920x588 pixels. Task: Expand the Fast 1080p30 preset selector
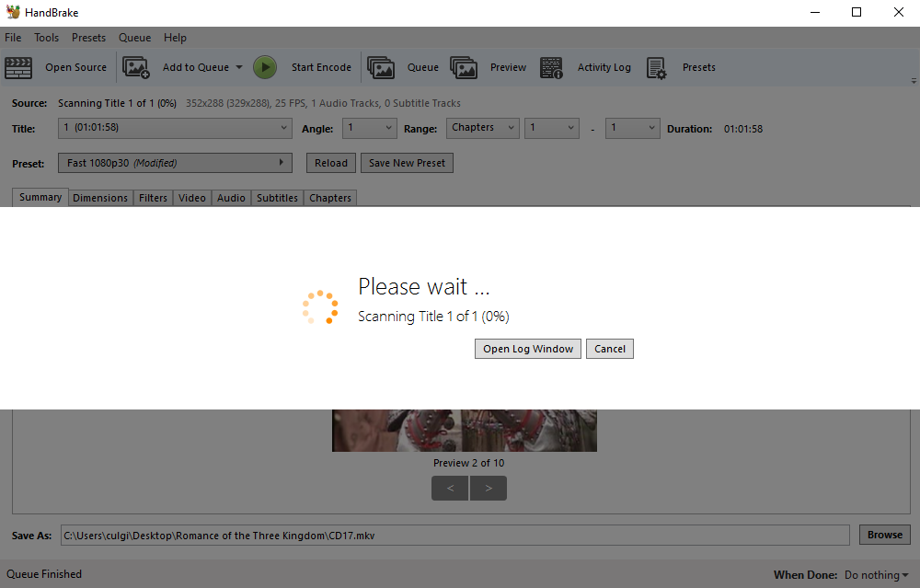pyautogui.click(x=175, y=163)
